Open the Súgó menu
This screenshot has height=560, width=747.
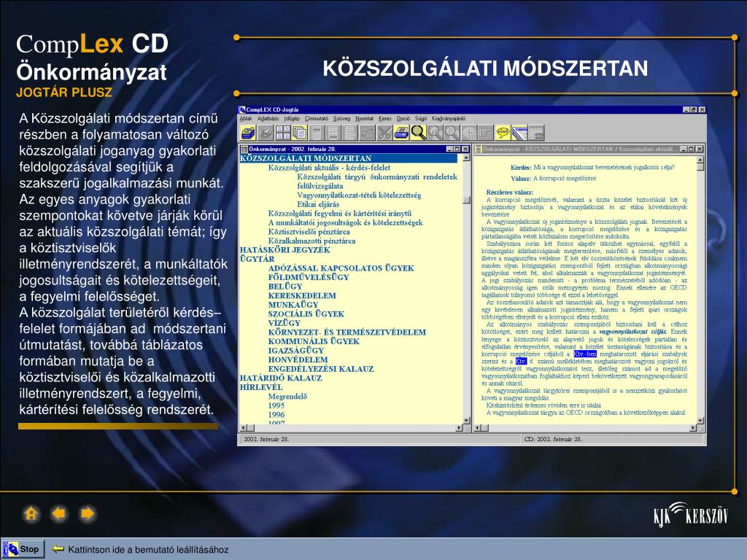click(421, 119)
